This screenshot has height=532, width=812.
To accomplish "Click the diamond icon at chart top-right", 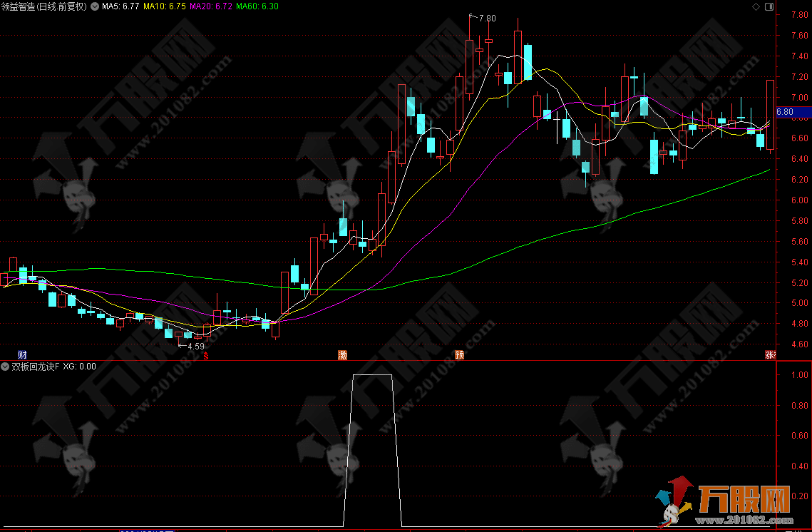I will coord(756,6).
